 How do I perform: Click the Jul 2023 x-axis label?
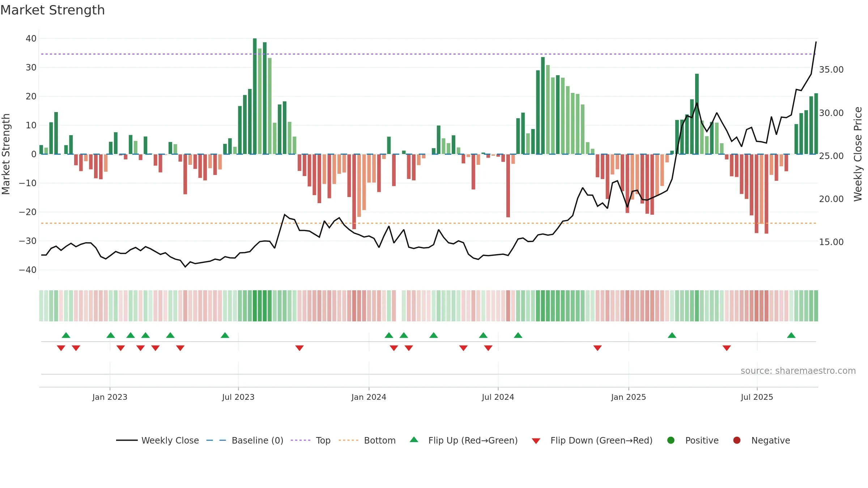click(x=238, y=397)
